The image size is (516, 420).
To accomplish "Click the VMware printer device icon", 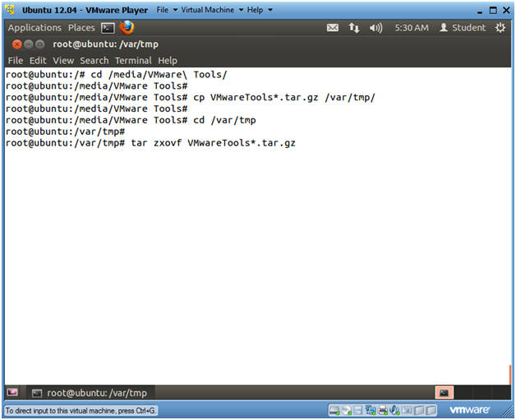I will (x=383, y=410).
